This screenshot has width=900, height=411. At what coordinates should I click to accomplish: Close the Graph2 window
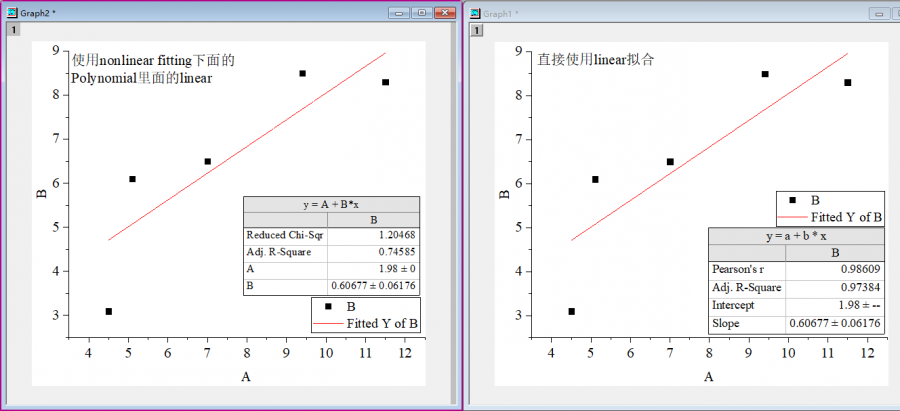pos(444,13)
